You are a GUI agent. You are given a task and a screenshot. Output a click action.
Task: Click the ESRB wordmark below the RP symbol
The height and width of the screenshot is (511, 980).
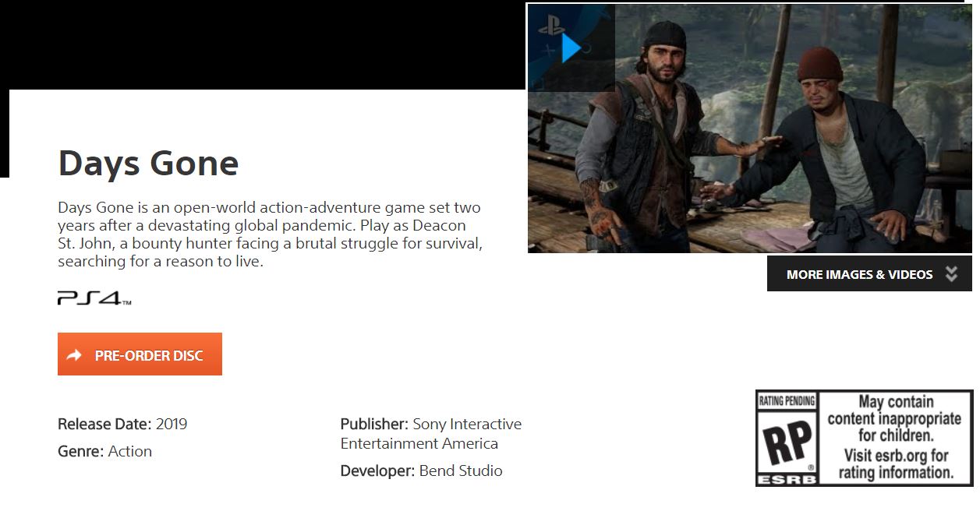787,479
